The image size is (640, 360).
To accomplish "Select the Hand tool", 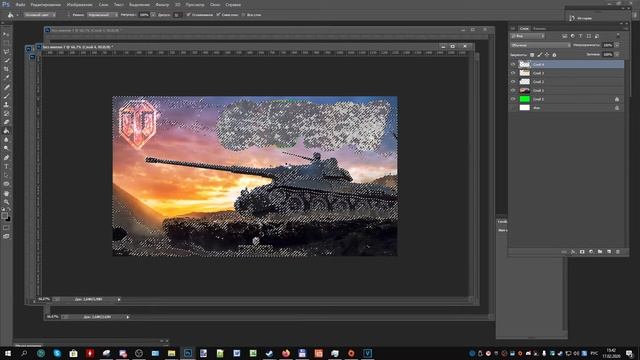I will [6, 193].
